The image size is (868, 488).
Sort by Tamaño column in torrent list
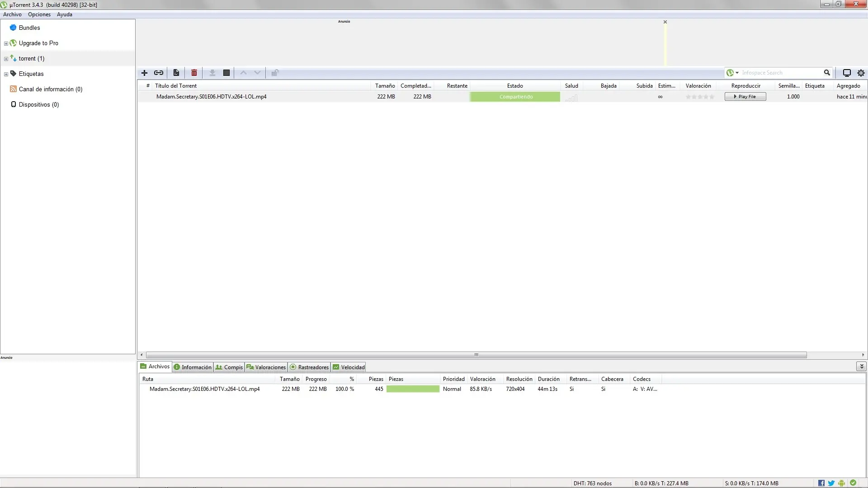(385, 86)
